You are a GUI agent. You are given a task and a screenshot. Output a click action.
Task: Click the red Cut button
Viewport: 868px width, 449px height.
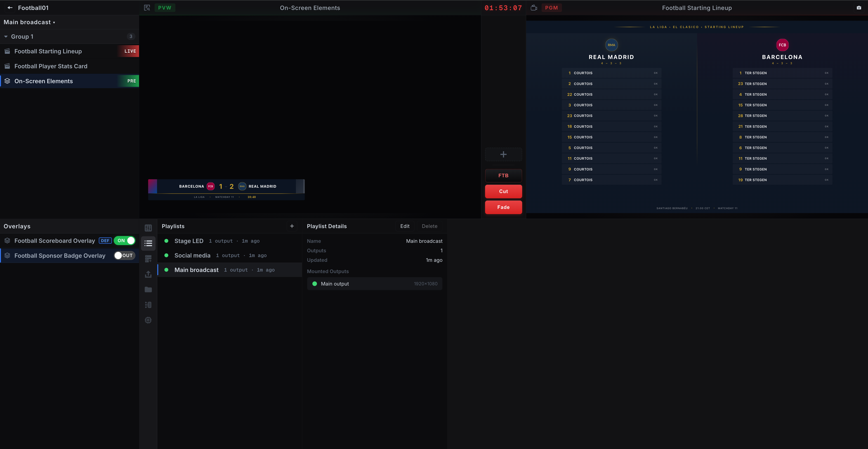click(503, 191)
